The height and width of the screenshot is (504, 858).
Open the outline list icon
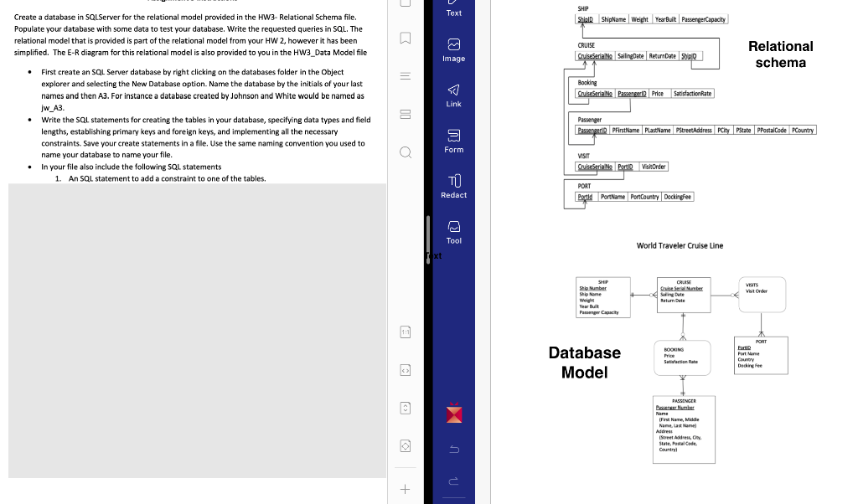406,76
